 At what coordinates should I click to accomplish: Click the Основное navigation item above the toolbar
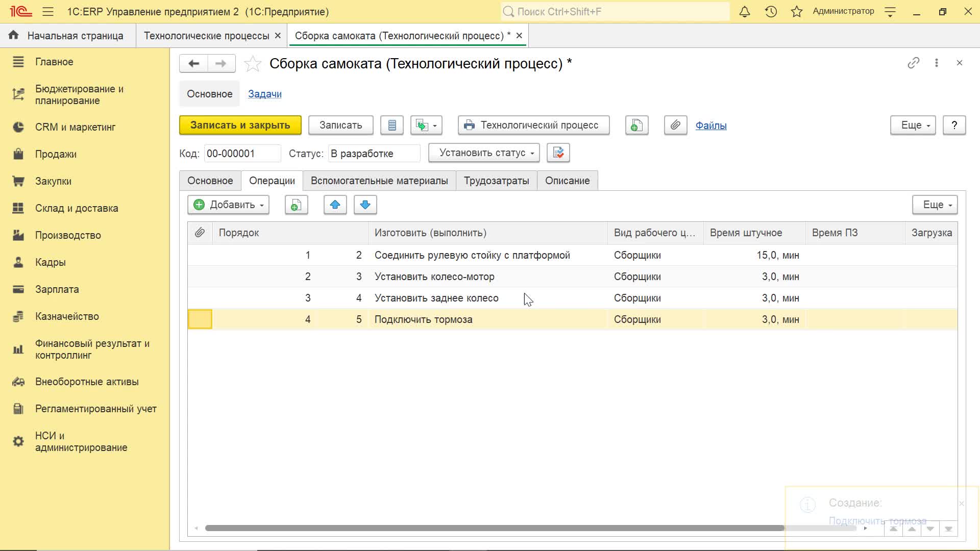point(209,94)
